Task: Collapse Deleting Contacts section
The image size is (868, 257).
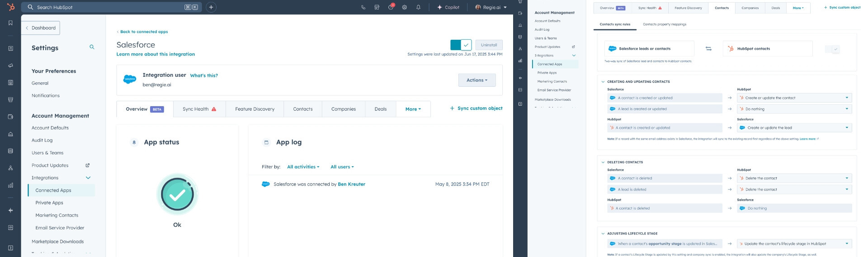Action: point(603,162)
